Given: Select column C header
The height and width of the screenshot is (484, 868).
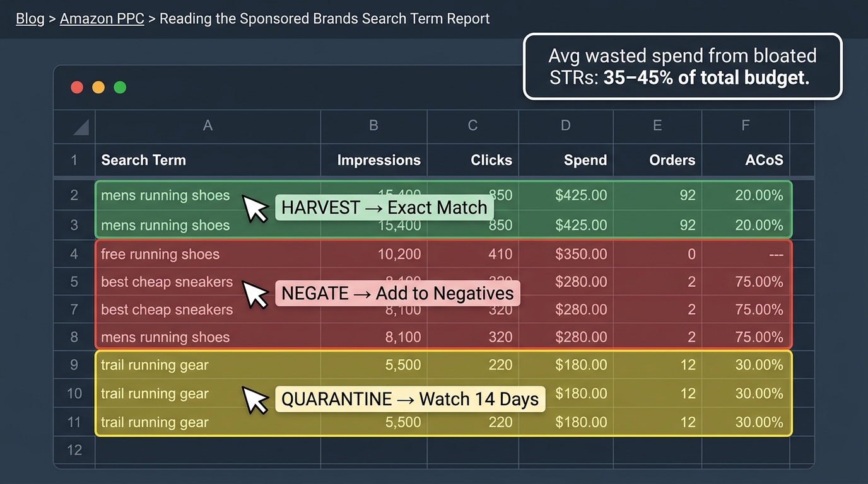Looking at the screenshot, I should point(472,126).
